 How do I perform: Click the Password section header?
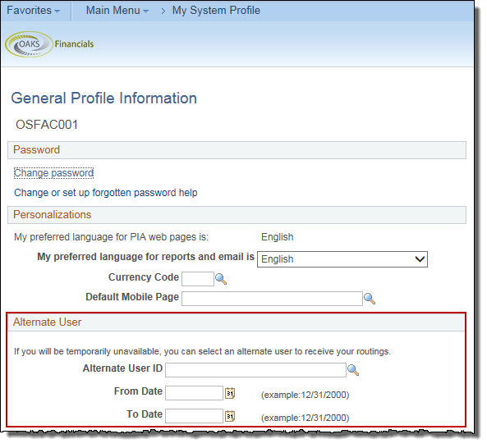point(237,150)
